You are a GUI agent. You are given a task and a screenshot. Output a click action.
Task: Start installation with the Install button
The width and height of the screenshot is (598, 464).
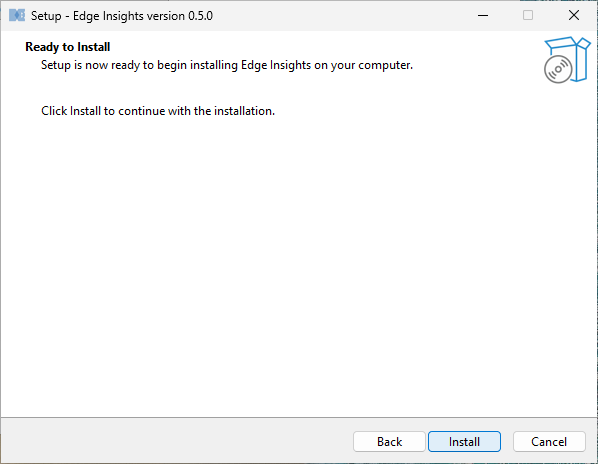pyautogui.click(x=464, y=442)
